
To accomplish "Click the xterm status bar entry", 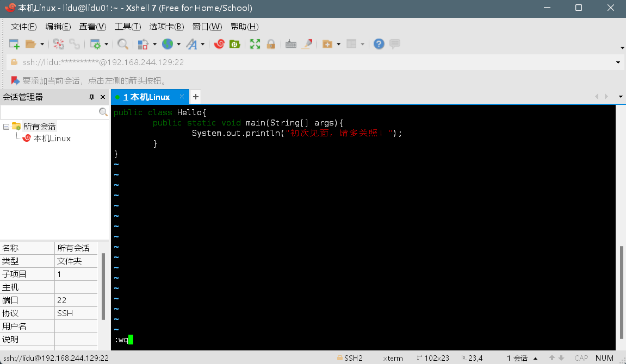I will coord(393,358).
